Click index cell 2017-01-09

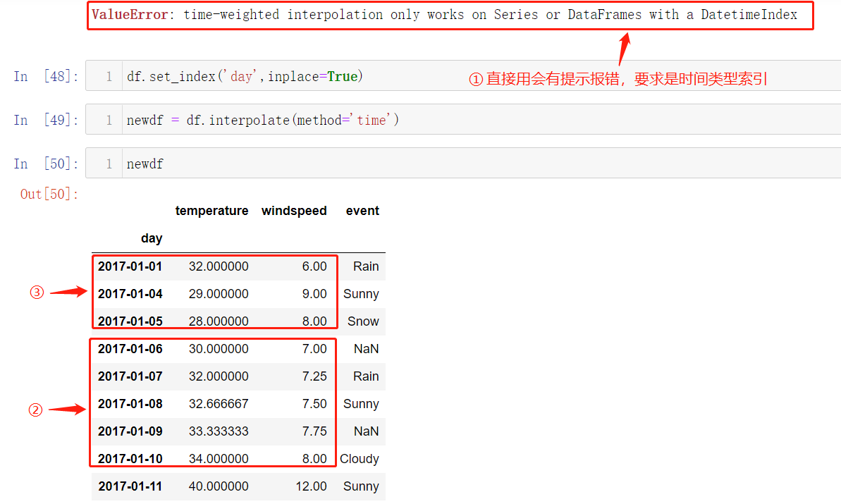pyautogui.click(x=130, y=431)
